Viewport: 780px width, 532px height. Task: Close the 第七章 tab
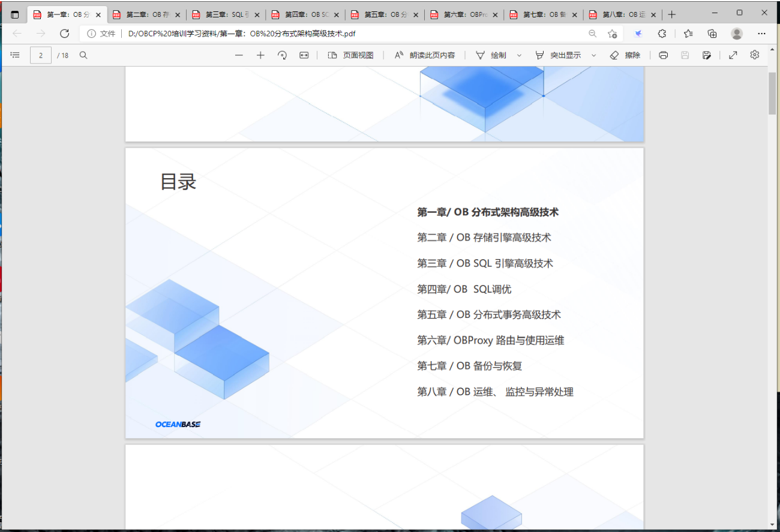(x=575, y=15)
